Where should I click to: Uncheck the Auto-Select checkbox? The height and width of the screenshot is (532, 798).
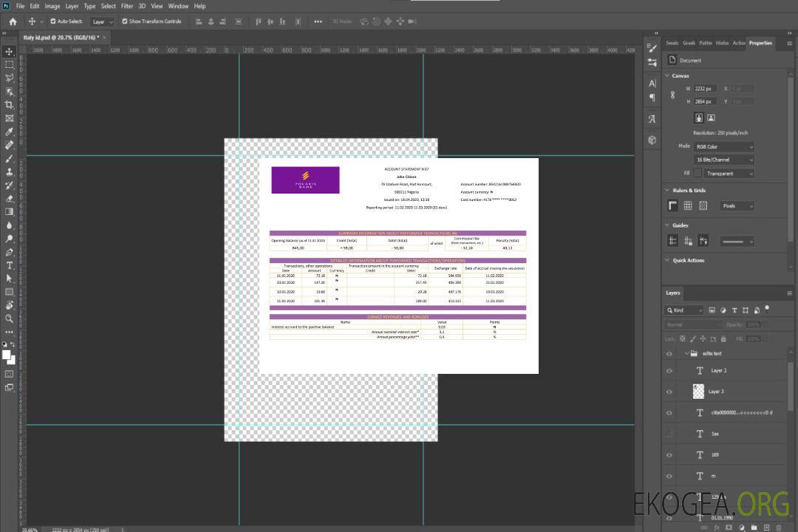(53, 21)
